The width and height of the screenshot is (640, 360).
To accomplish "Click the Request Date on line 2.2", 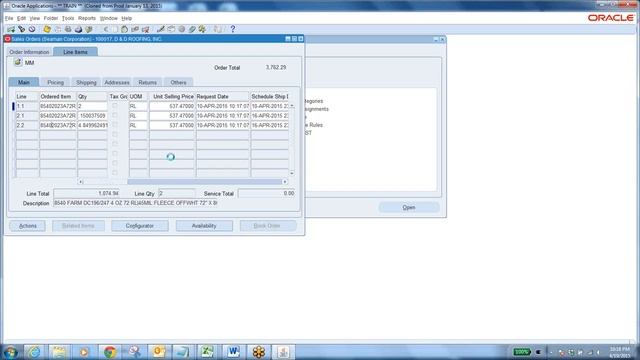I will [222, 125].
